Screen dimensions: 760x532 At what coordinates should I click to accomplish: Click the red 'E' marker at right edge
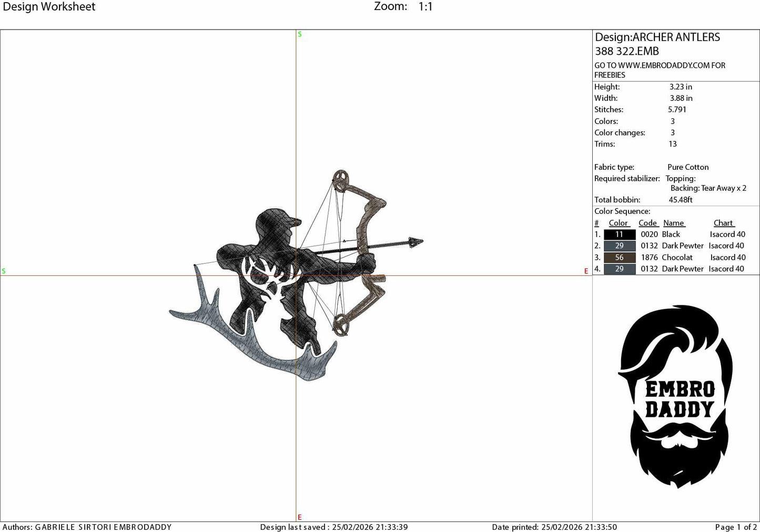[586, 271]
